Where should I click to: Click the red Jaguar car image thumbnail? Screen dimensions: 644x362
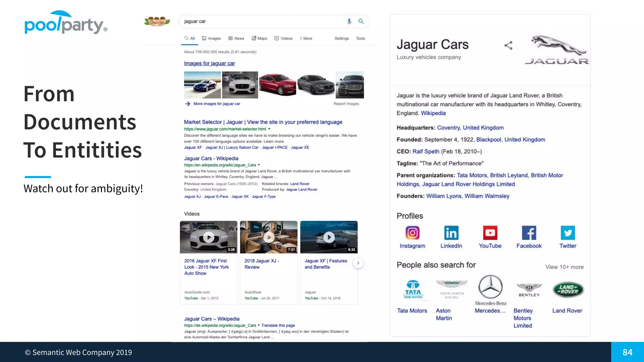(x=277, y=85)
